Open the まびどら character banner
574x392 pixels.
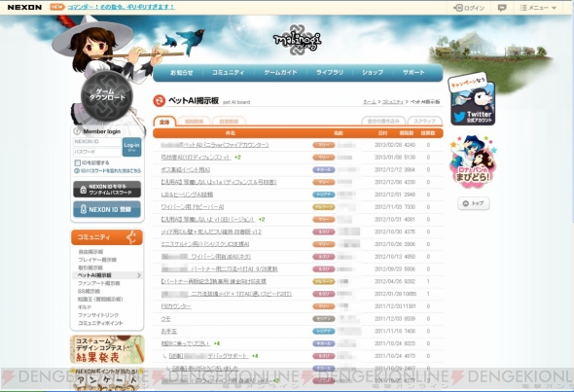pyautogui.click(x=473, y=161)
